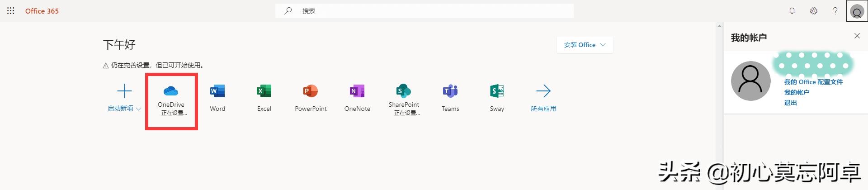Click 退出 to sign out
This screenshot has width=868, height=190.
point(790,103)
